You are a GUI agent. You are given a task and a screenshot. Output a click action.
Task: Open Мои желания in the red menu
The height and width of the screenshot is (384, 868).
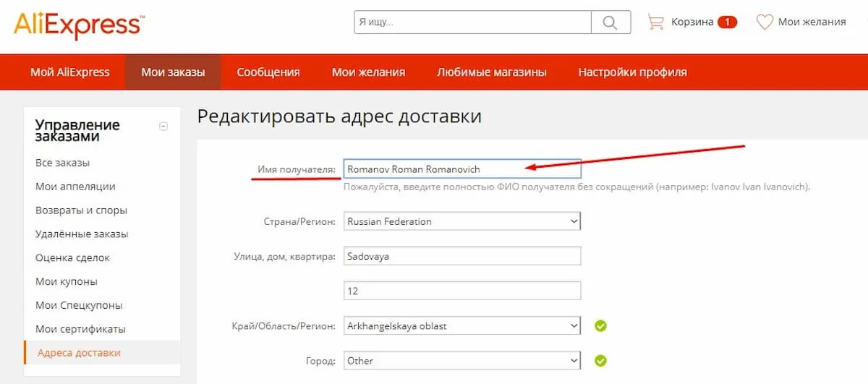[x=368, y=72]
